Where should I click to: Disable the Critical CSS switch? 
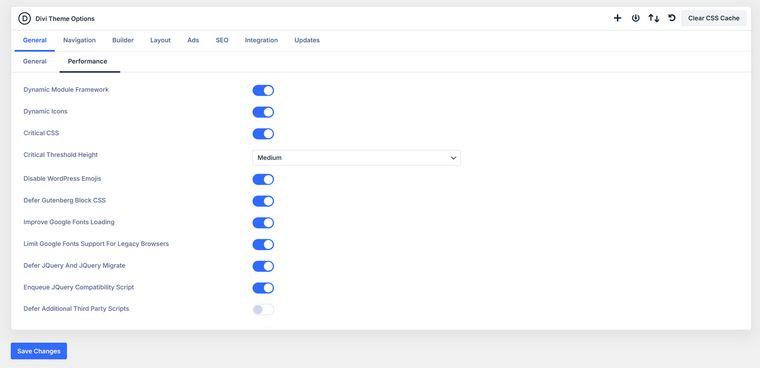(263, 134)
